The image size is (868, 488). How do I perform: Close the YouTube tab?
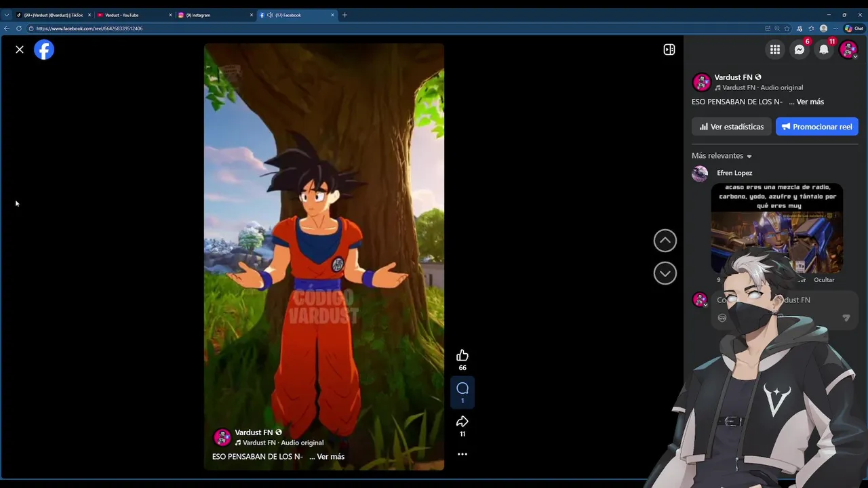170,15
